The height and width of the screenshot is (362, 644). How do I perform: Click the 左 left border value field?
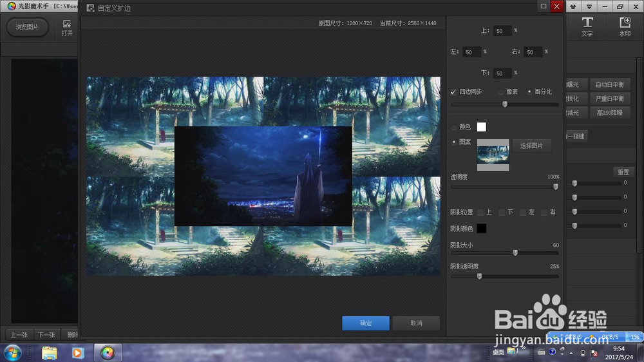coord(471,52)
